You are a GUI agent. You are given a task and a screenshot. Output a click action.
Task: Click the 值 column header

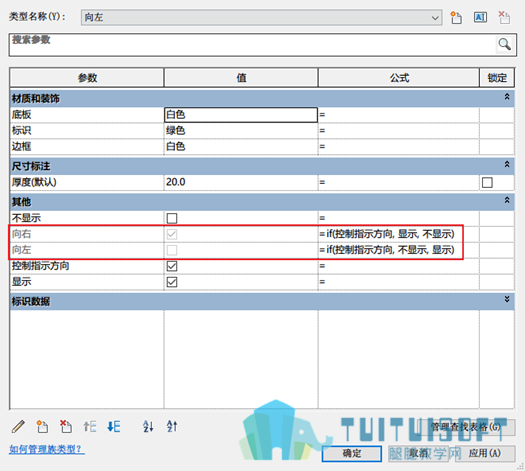(x=241, y=78)
